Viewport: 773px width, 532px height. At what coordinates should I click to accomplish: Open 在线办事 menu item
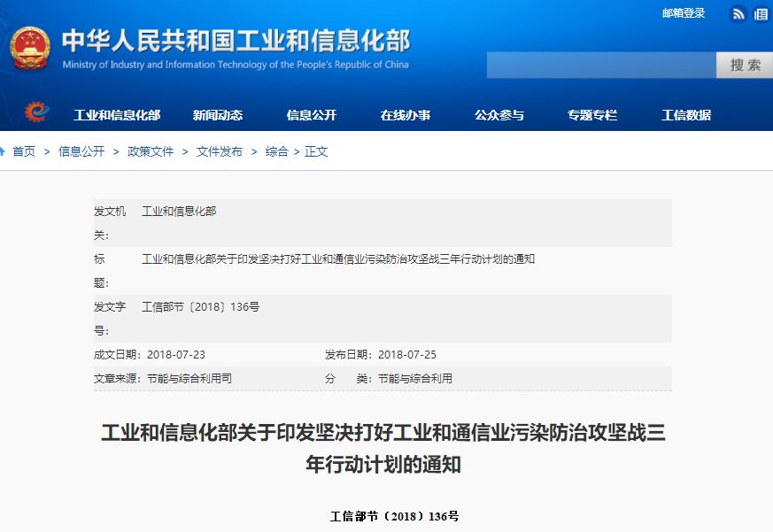(406, 115)
